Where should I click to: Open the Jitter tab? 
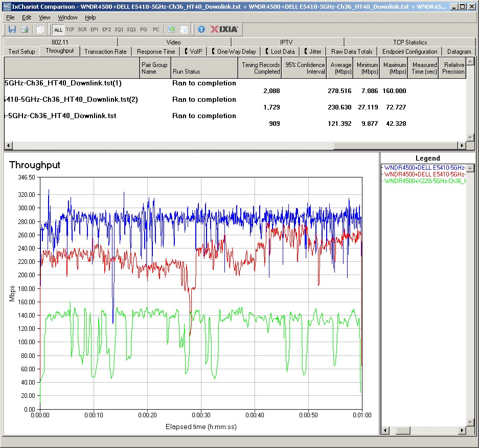tap(313, 52)
